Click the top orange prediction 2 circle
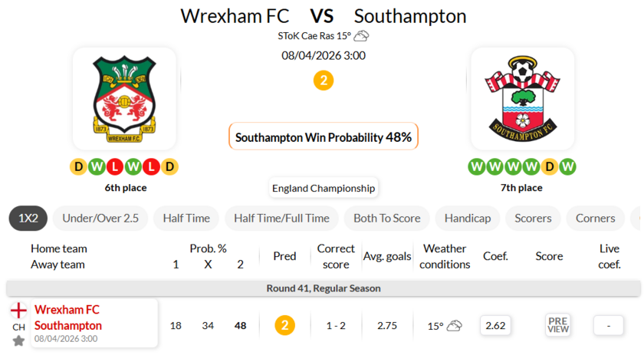Screen dimensions: 644x355 (324, 81)
